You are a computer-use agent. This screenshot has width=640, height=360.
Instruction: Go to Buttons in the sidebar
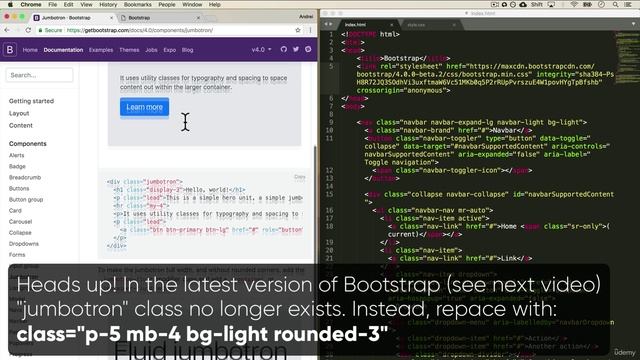coord(19,188)
